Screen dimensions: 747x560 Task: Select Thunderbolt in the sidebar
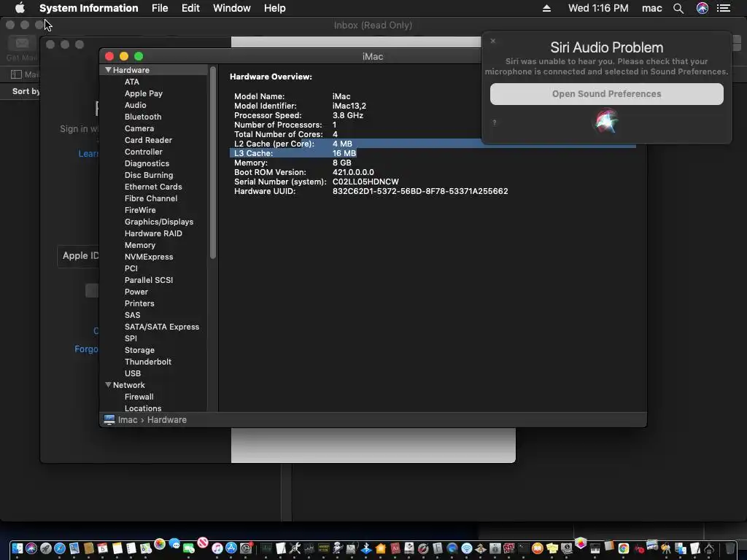147,362
